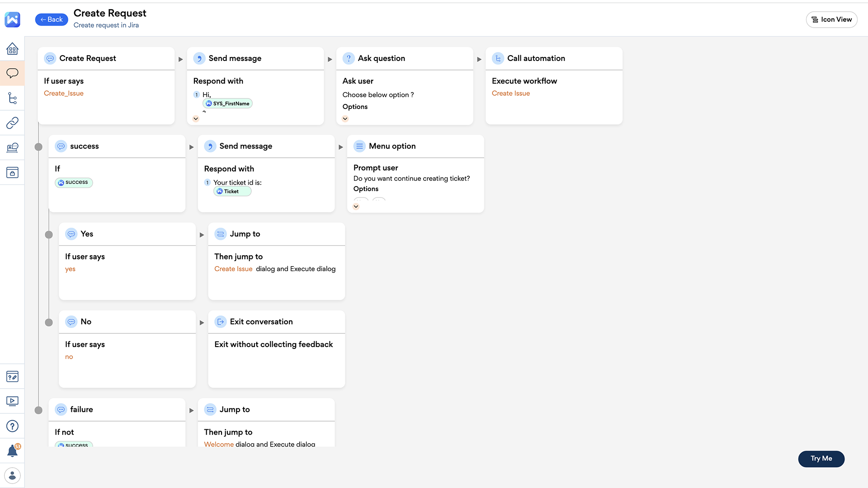Viewport: 868px width, 488px height.
Task: Expand the Send message response details chevron
Action: point(196,118)
